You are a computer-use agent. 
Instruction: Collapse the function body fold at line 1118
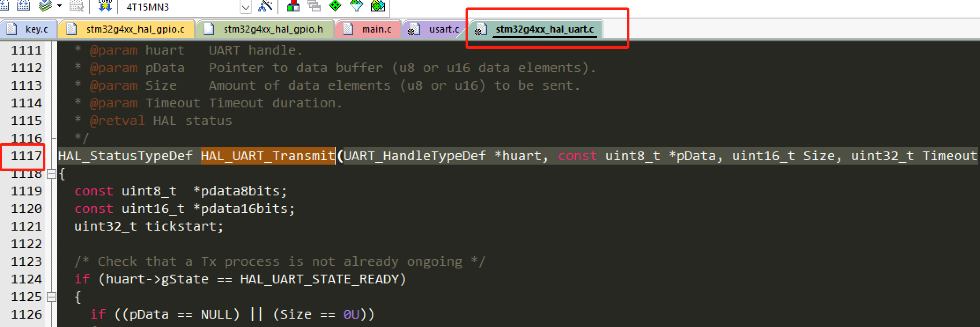52,174
